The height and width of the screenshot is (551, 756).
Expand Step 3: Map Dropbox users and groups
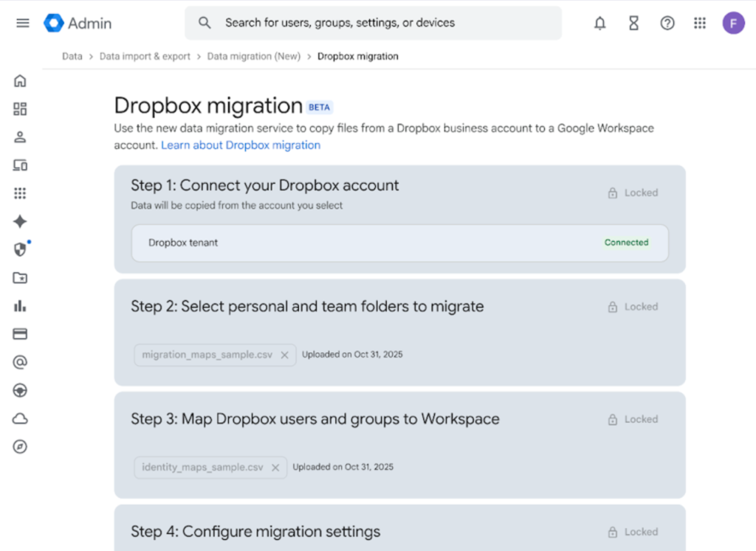pos(315,419)
